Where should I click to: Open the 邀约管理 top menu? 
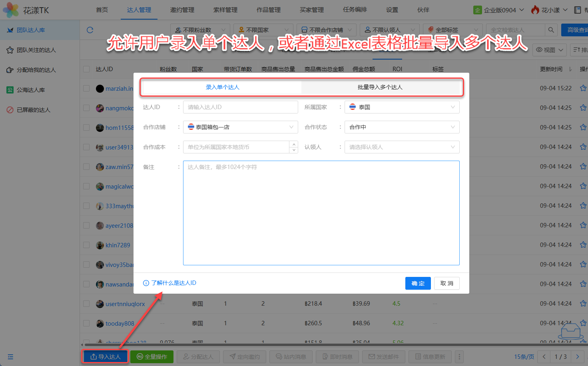pos(182,10)
